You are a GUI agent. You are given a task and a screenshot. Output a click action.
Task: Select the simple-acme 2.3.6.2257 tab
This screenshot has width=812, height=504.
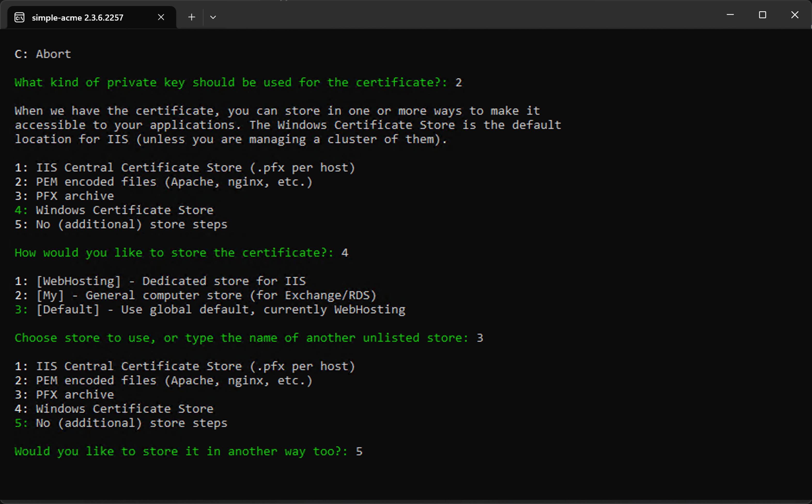(x=78, y=18)
